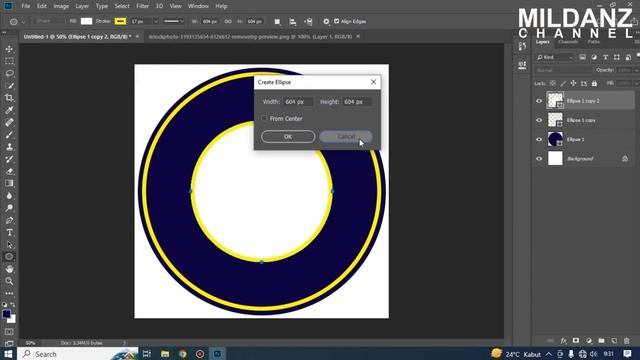
Task: Select the Healing Brush tool
Action: coord(9,122)
